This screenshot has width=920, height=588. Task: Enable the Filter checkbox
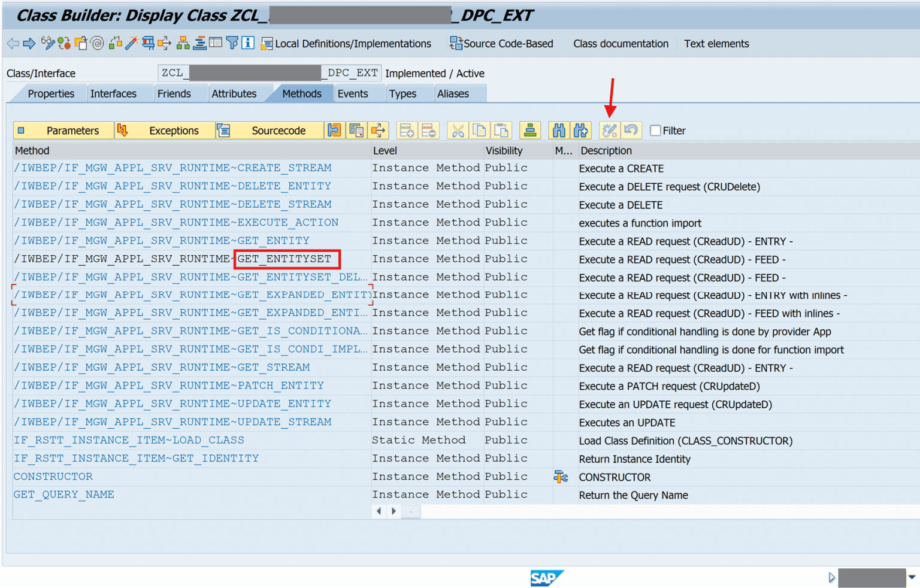point(655,130)
